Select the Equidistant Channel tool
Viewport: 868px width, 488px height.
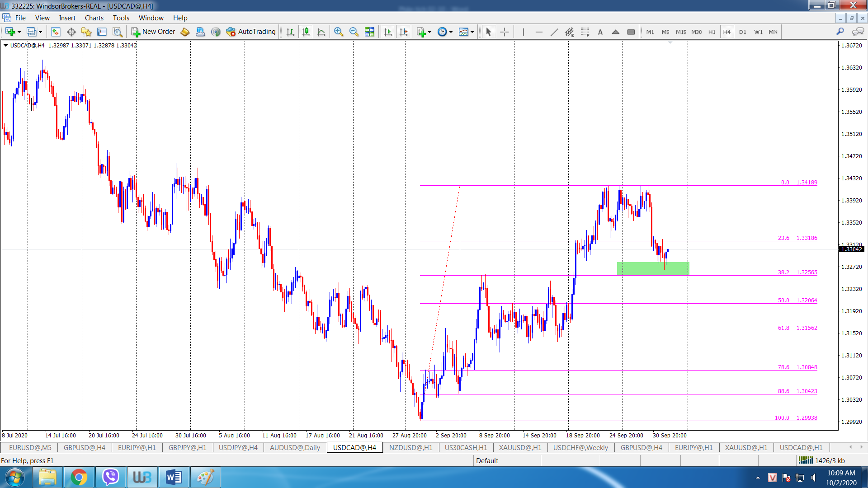coord(570,32)
